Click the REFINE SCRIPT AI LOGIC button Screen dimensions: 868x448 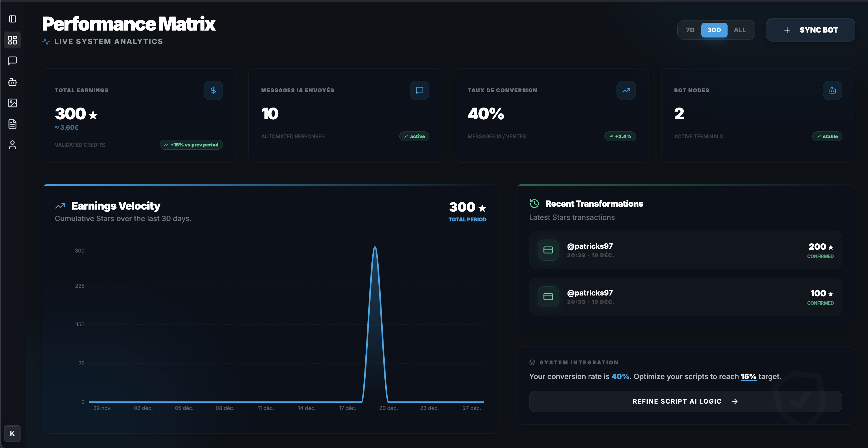point(686,401)
